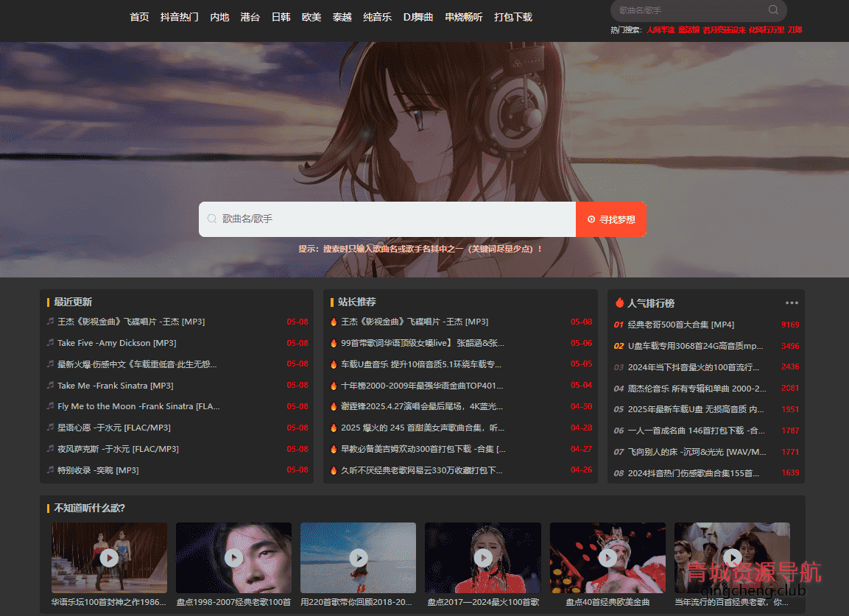Viewport: 849px width, 616px height.
Task: Click flame icon beside 车载U盘音乐 entry
Action: click(x=334, y=364)
